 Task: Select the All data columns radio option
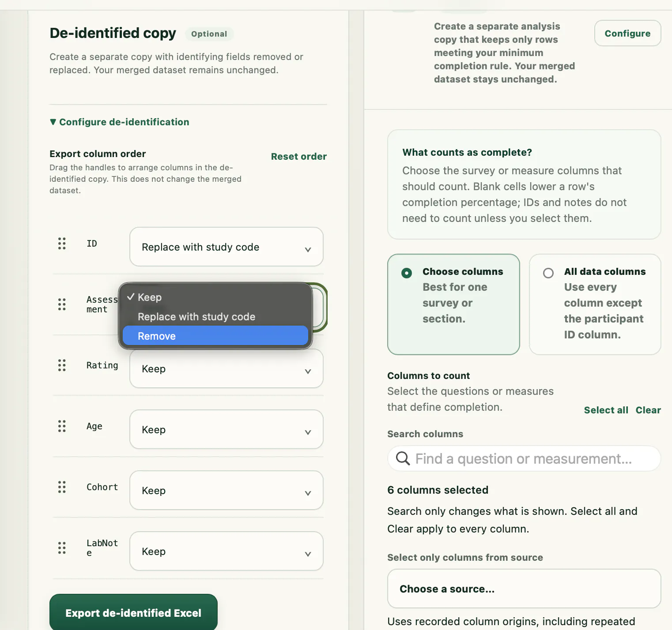point(548,273)
